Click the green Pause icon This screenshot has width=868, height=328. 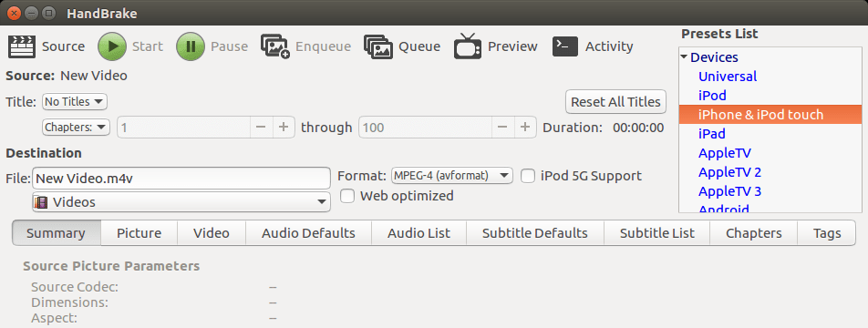(x=191, y=46)
